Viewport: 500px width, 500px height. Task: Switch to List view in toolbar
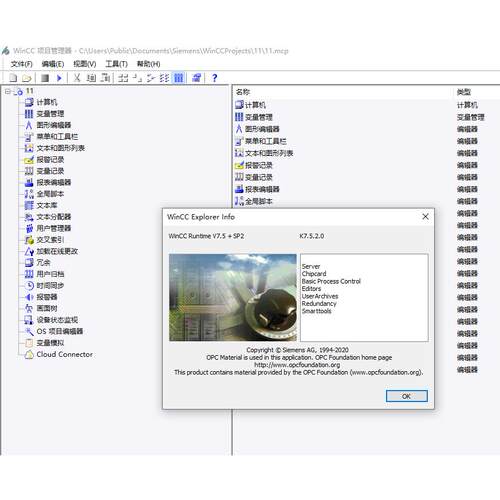164,78
